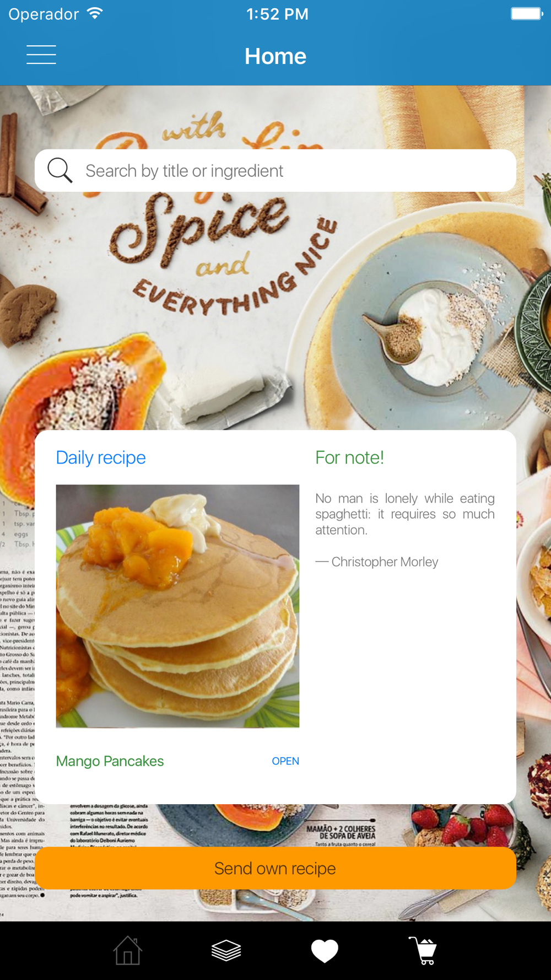Image resolution: width=551 pixels, height=980 pixels.
Task: Open the shopping cart tab
Action: (x=423, y=951)
